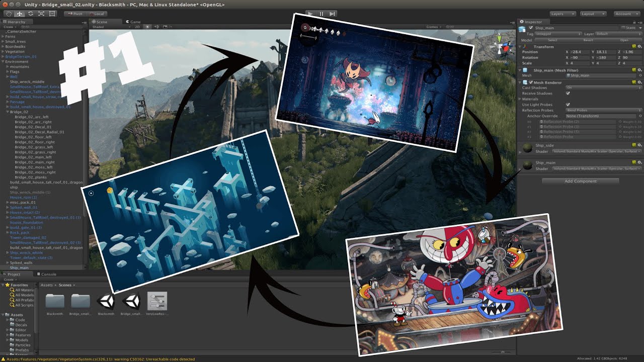
Task: Open the Layers dropdown
Action: (x=562, y=14)
